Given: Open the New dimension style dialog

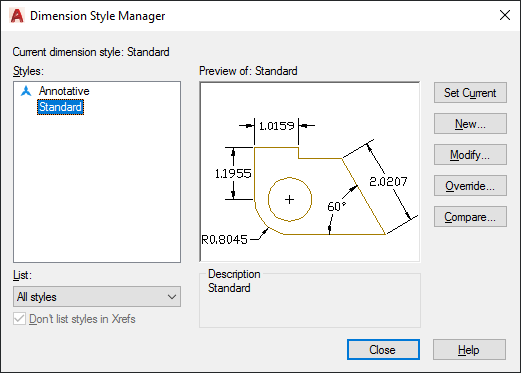Looking at the screenshot, I should (470, 124).
